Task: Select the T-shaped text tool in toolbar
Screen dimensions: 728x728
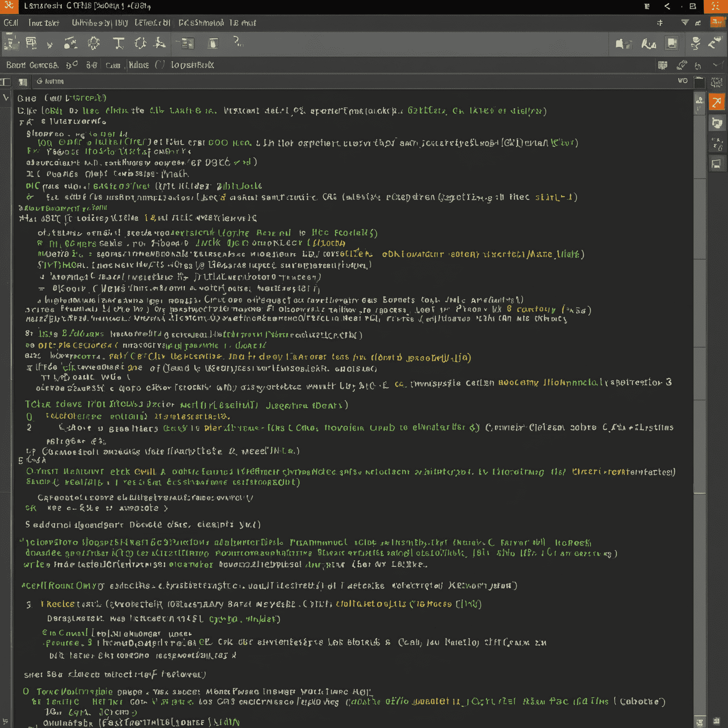Action: coord(118,44)
